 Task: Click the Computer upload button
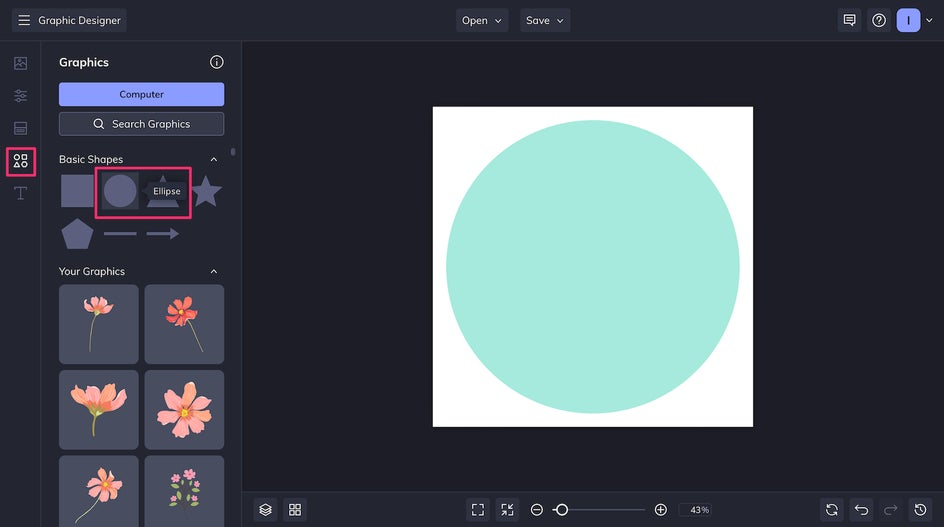(141, 95)
